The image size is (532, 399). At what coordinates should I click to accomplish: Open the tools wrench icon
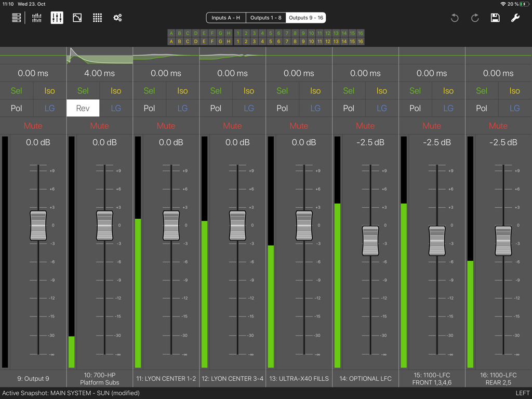(515, 17)
